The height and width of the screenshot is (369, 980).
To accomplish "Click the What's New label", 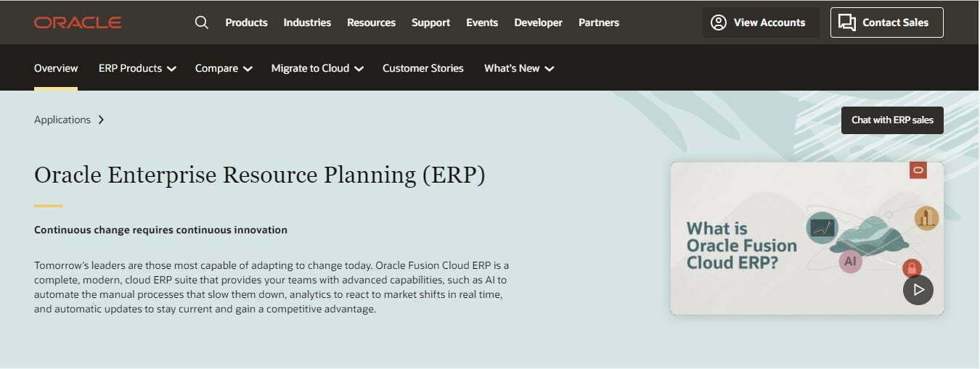I will pos(512,68).
